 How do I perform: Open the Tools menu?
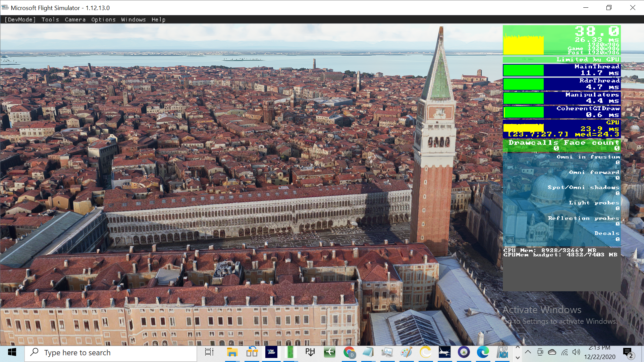(x=50, y=19)
